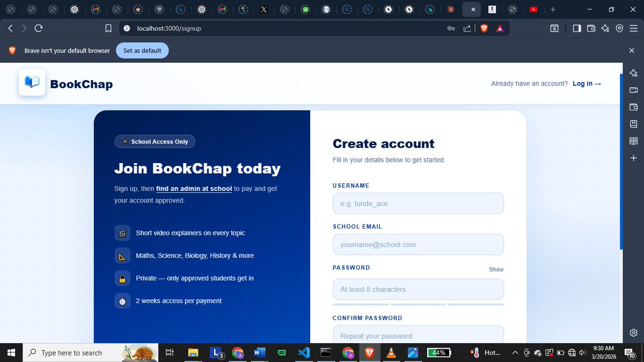This screenshot has width=644, height=362.
Task: Click the BookChap book logo
Action: [32, 83]
